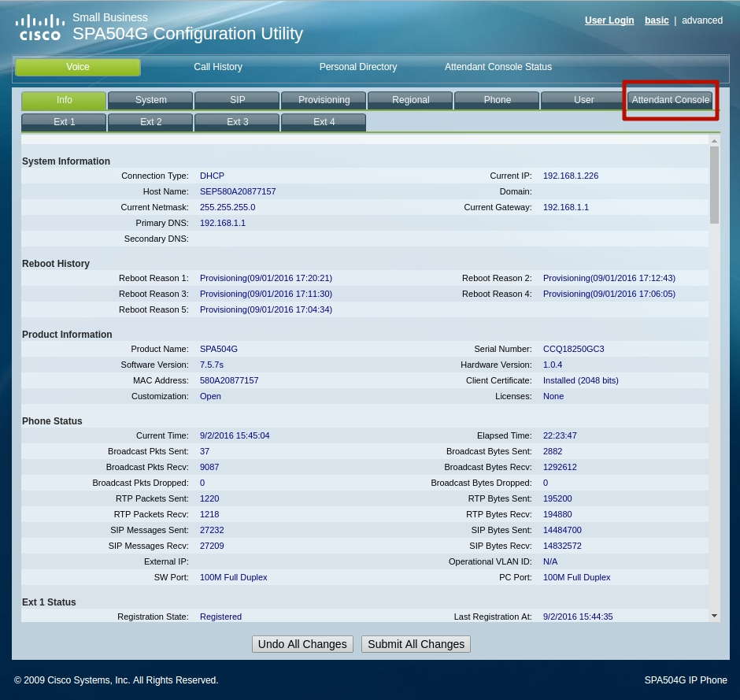
Task: Click Submit All Changes button
Action: (x=416, y=644)
